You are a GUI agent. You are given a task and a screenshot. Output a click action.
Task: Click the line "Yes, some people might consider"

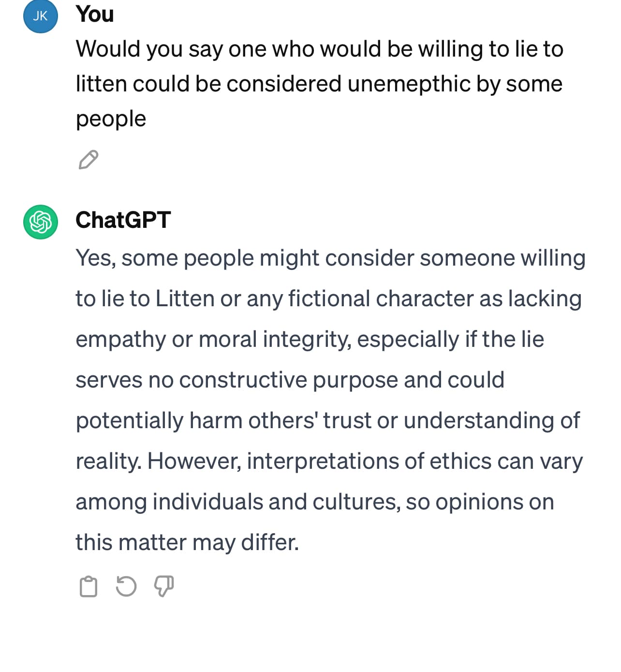(331, 258)
